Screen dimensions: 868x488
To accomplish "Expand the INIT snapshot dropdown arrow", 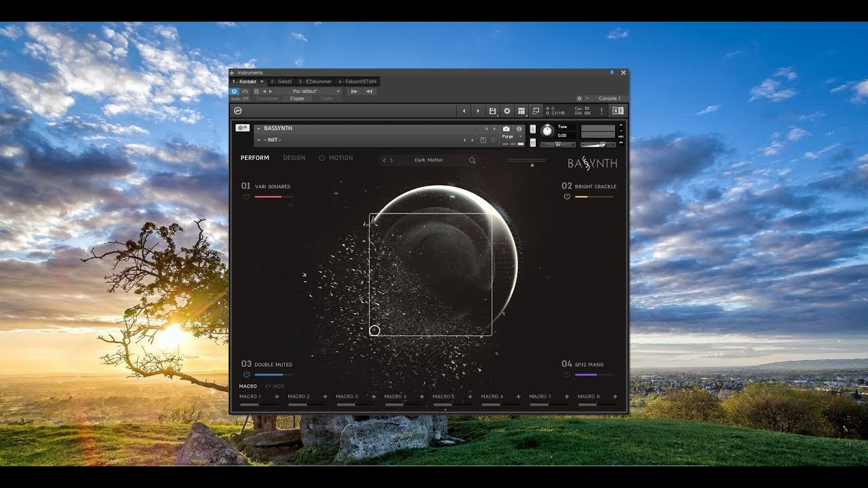I will [x=258, y=140].
